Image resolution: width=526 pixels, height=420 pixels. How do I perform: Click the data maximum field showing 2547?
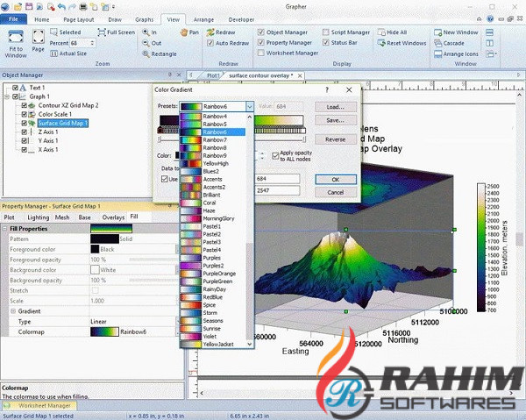coord(277,190)
